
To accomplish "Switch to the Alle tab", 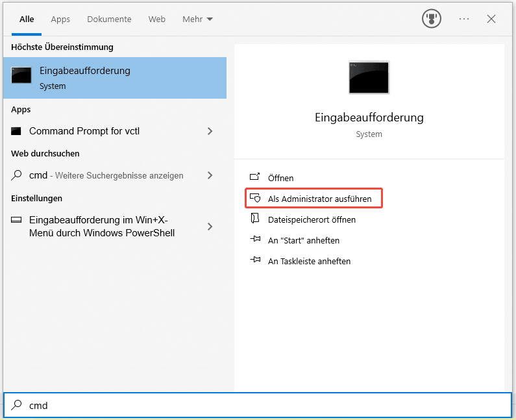I will (27, 19).
